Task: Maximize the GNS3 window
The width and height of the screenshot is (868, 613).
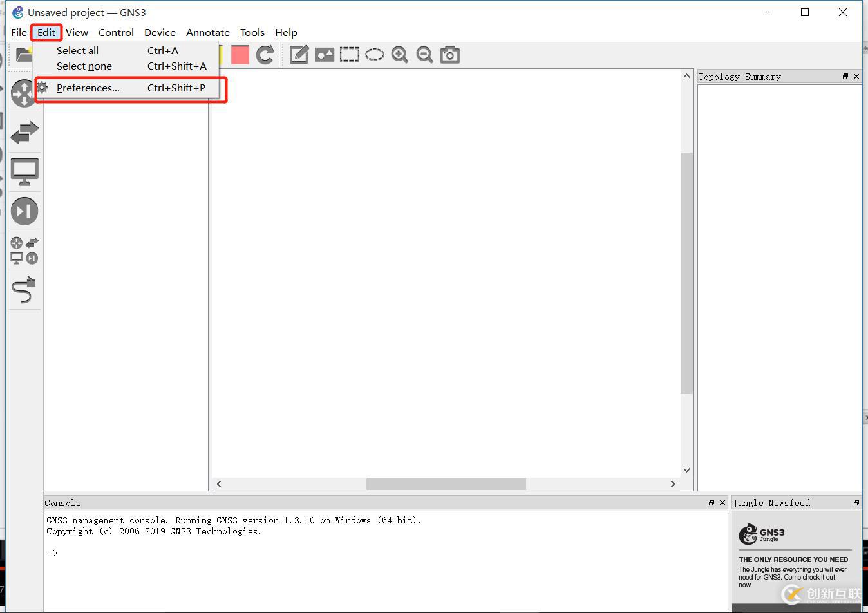Action: (x=805, y=12)
